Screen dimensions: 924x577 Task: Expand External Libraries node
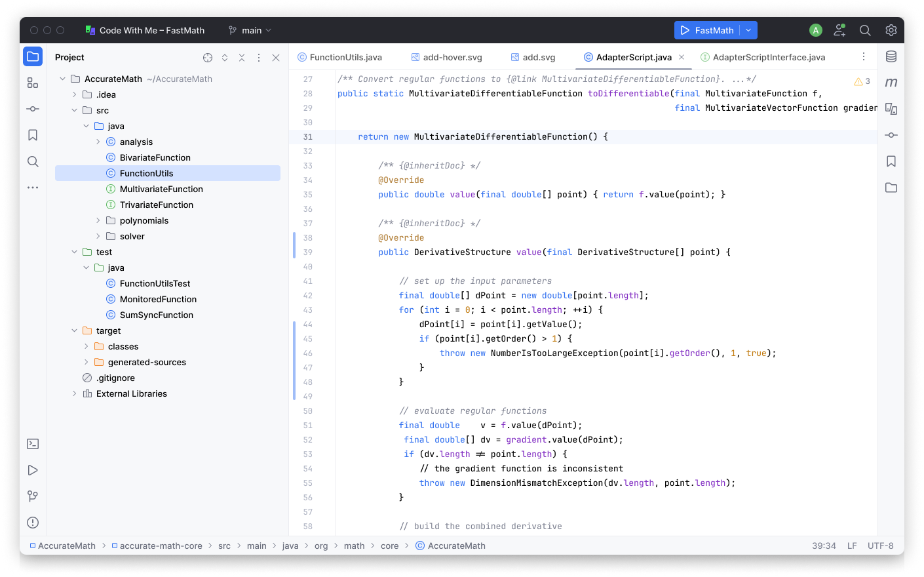(75, 393)
